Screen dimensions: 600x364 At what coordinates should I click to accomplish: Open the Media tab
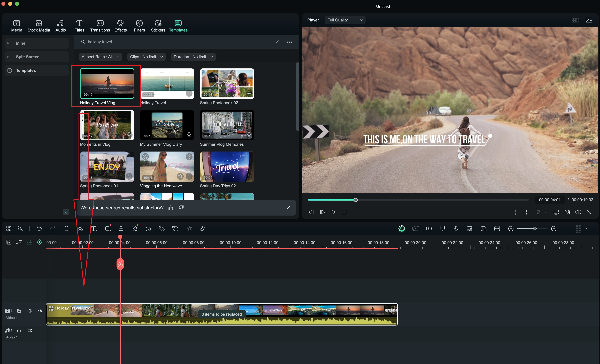(17, 26)
